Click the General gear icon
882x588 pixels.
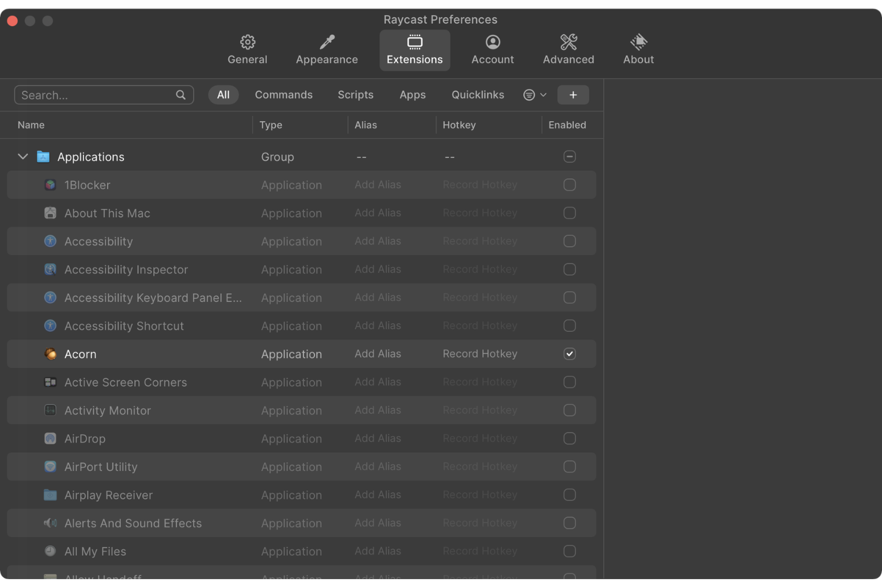pos(247,42)
